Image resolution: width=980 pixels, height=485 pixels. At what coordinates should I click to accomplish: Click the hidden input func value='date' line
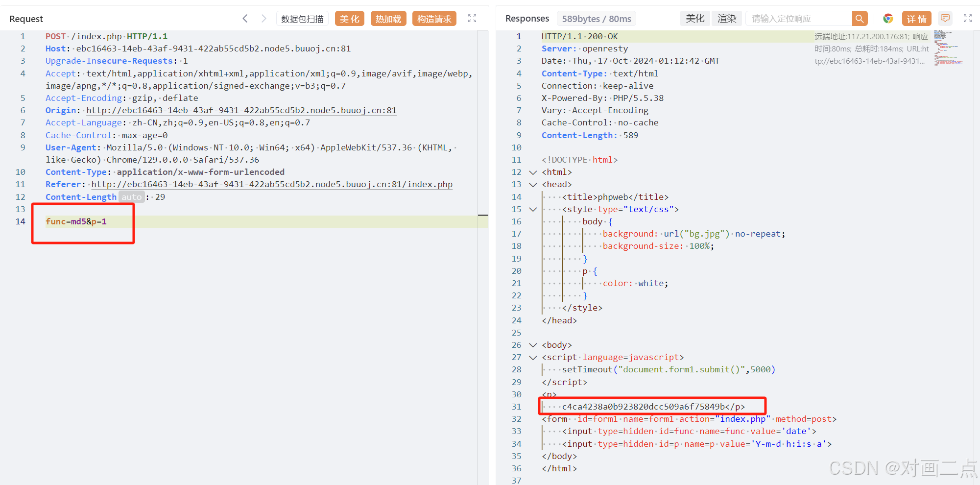pyautogui.click(x=689, y=431)
